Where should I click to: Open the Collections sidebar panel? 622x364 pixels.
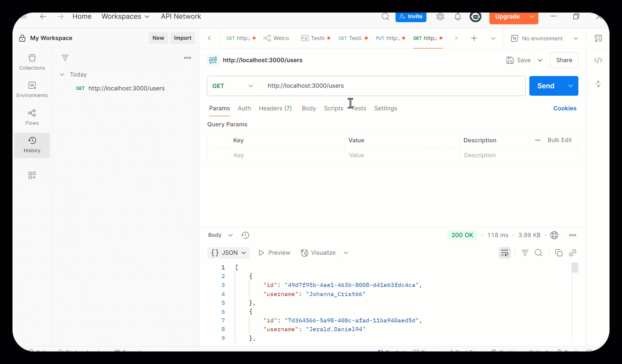(x=32, y=62)
